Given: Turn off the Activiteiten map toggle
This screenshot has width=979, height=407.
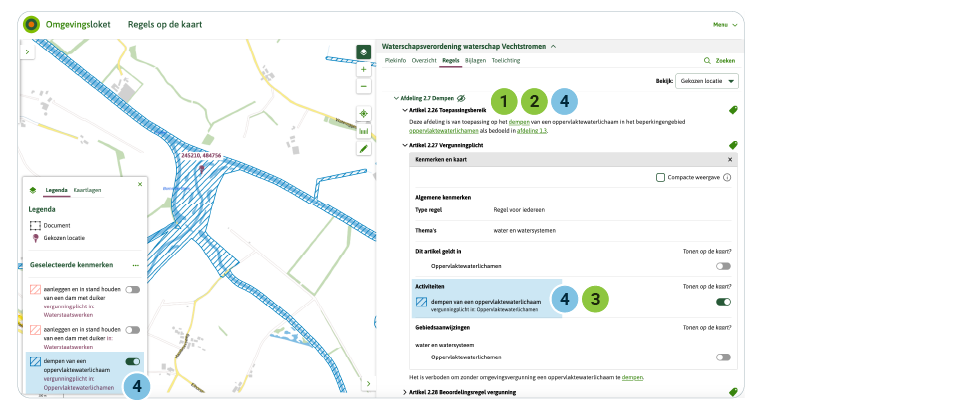Looking at the screenshot, I should (723, 301).
